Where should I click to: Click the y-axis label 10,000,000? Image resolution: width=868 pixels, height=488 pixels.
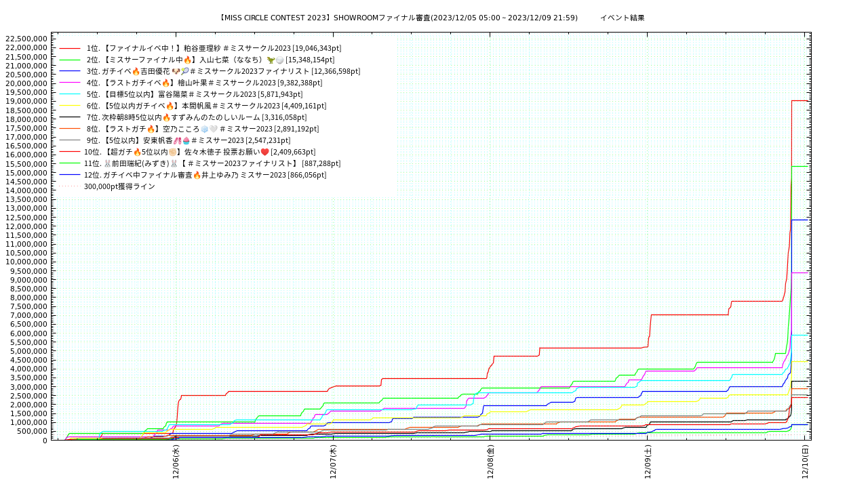(26, 262)
